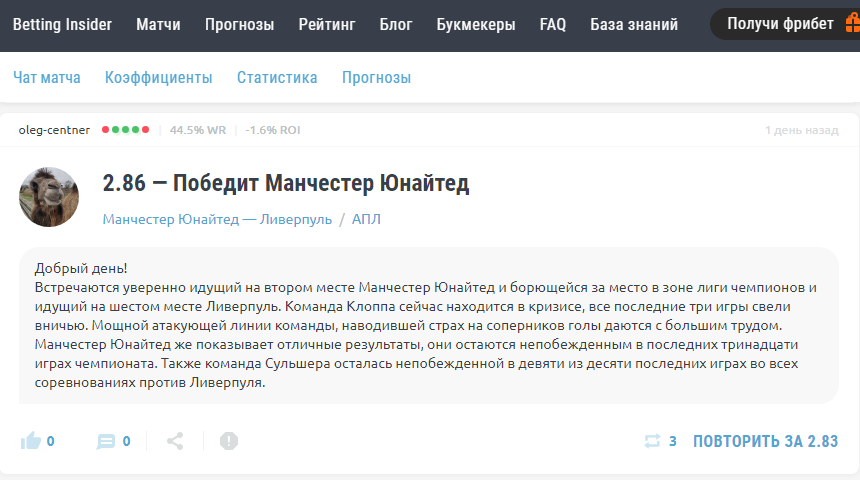Click the recent results colored dots
Screen dimensions: 860x480
(x=125, y=129)
